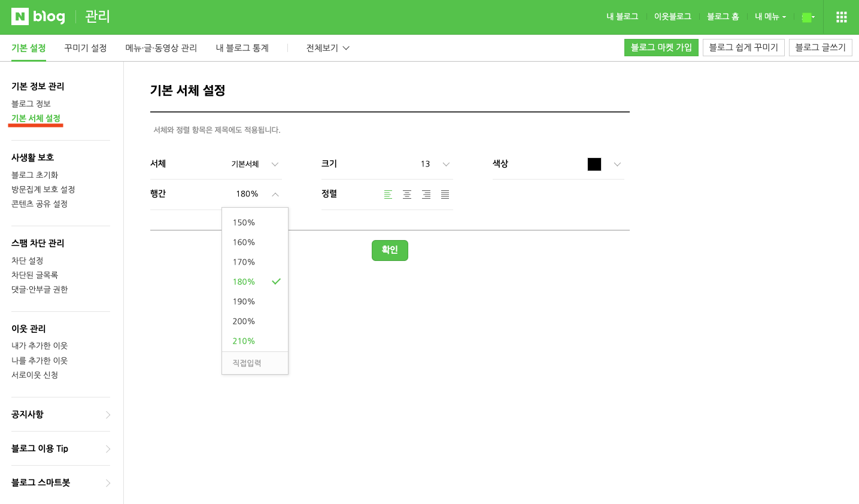Open 차단된 글목록 in sidebar
859x504 pixels.
click(35, 275)
